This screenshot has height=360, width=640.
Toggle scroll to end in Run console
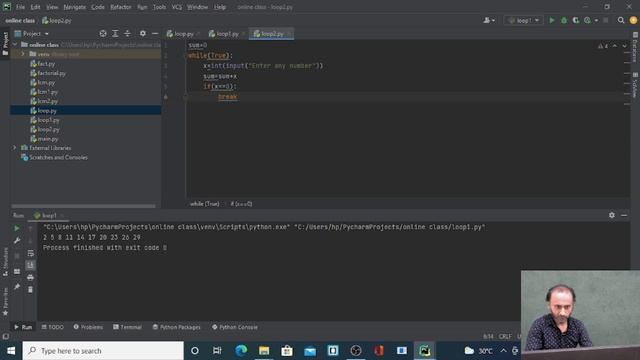click(31, 265)
